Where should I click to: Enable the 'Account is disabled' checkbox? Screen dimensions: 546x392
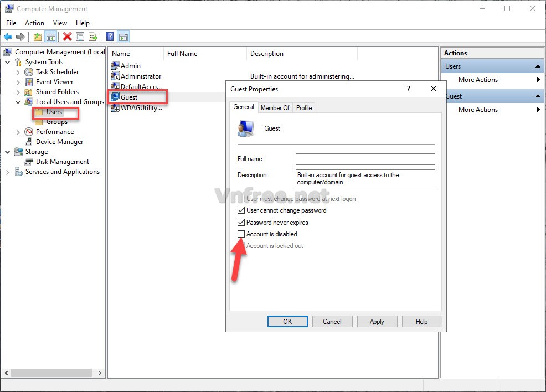[241, 234]
